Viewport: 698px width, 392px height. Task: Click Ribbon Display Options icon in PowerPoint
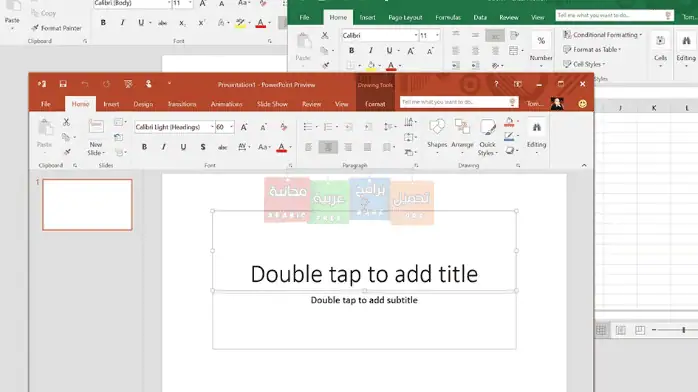click(x=518, y=84)
